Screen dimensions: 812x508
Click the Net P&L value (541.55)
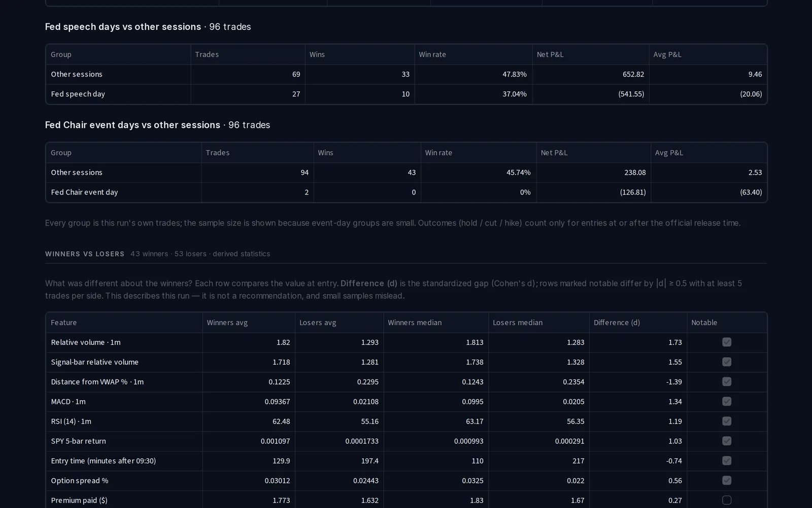tap(631, 94)
